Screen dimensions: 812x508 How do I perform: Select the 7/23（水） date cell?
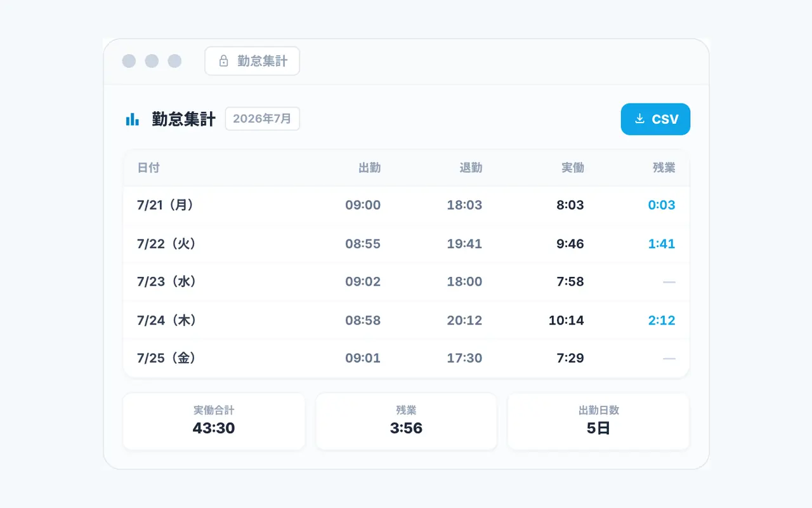pyautogui.click(x=167, y=281)
